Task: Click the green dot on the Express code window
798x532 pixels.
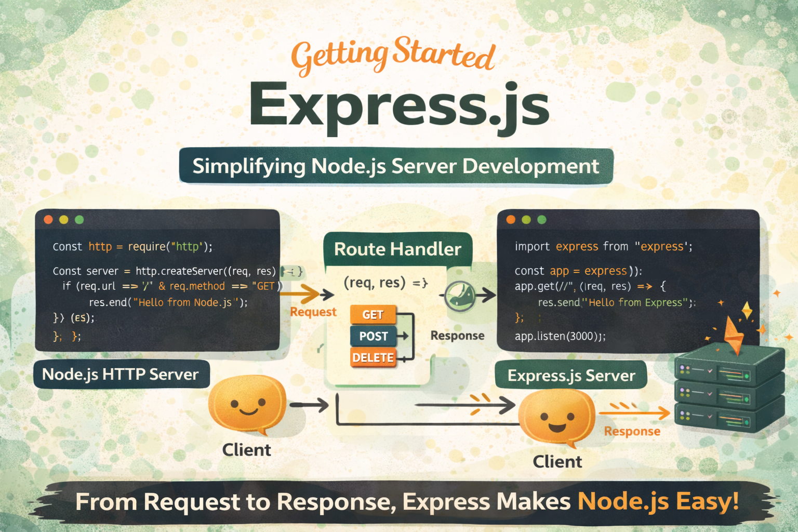Action: click(x=542, y=219)
